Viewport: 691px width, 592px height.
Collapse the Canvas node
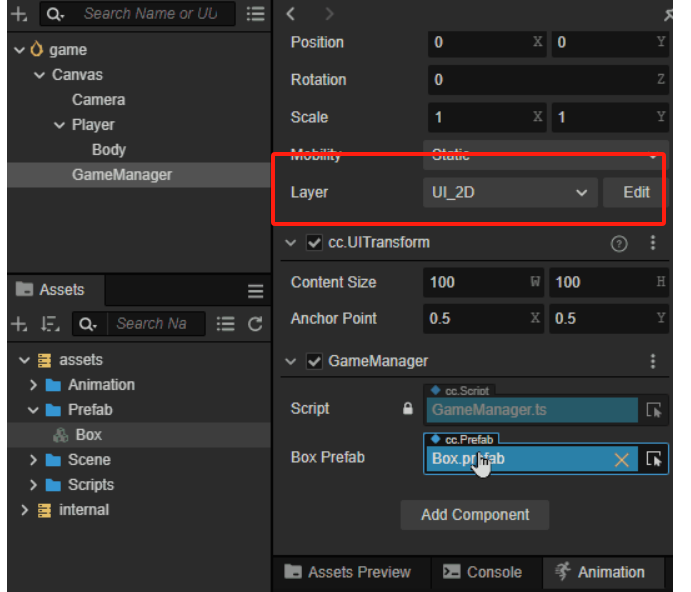(39, 75)
